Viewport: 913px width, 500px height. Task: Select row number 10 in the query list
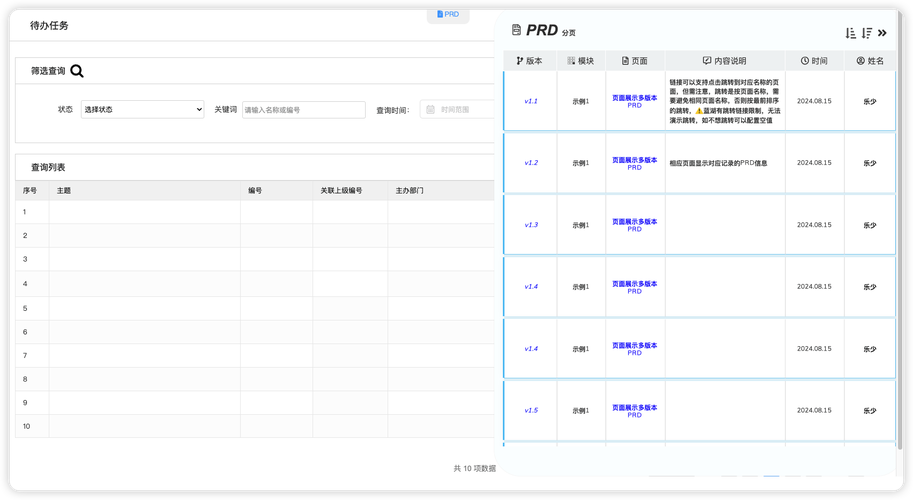[255, 426]
